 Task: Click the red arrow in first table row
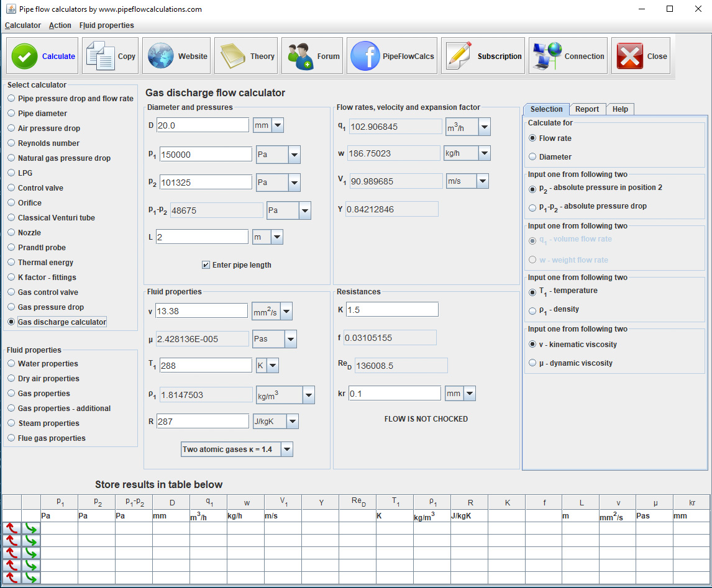(12, 528)
